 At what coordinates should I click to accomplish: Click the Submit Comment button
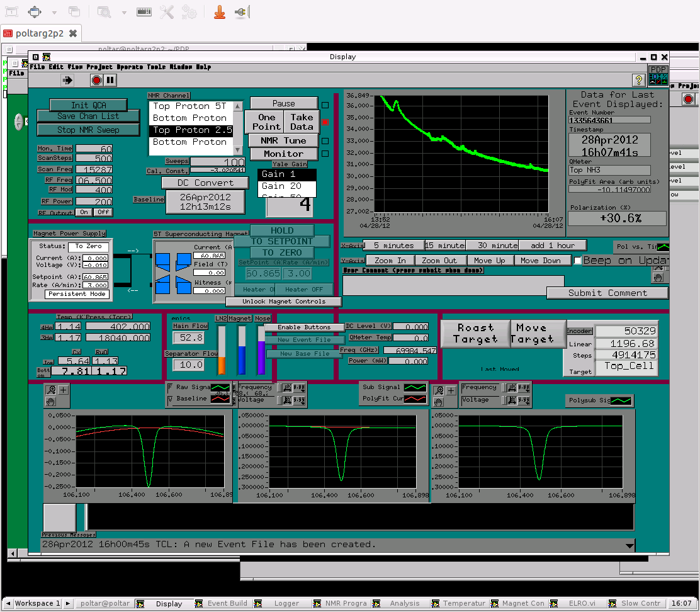(x=607, y=293)
